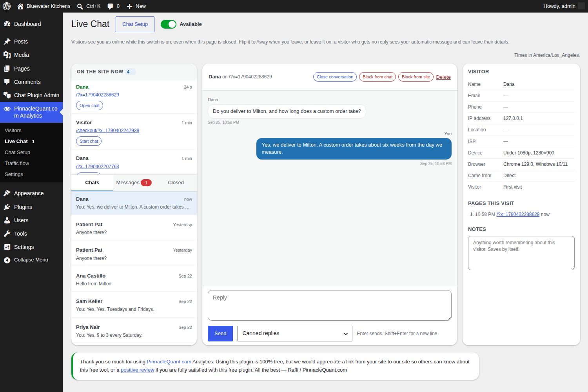Image resolution: width=588 pixels, height=392 pixels.
Task: Click the visitor Notes textarea
Action: [x=521, y=253]
